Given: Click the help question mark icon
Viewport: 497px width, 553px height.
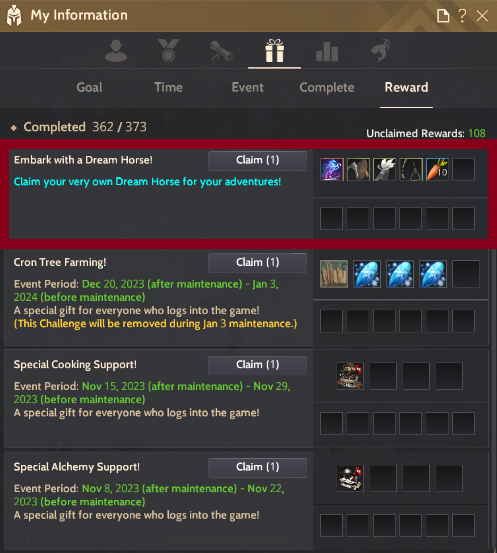Looking at the screenshot, I should point(462,16).
